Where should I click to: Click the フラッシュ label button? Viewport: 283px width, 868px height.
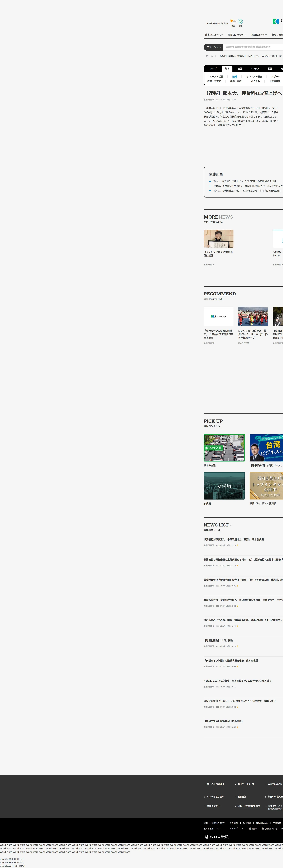[x=214, y=47]
